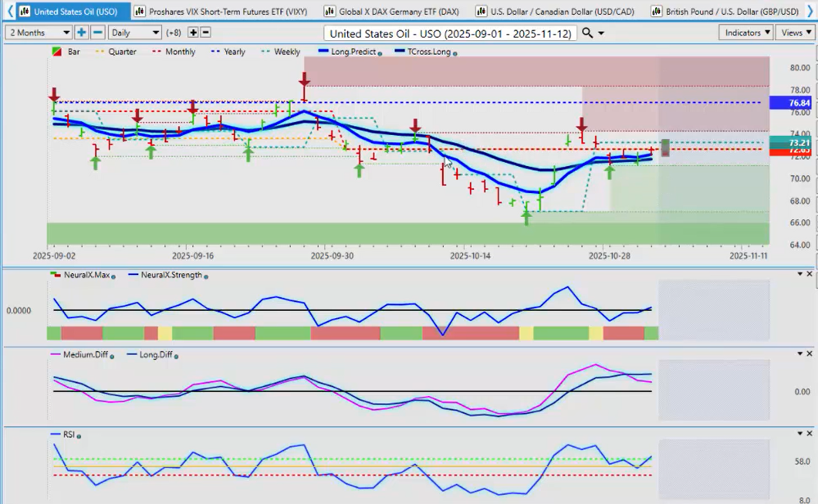Open the 2 Months range dropdown
This screenshot has width=818, height=504.
(39, 32)
